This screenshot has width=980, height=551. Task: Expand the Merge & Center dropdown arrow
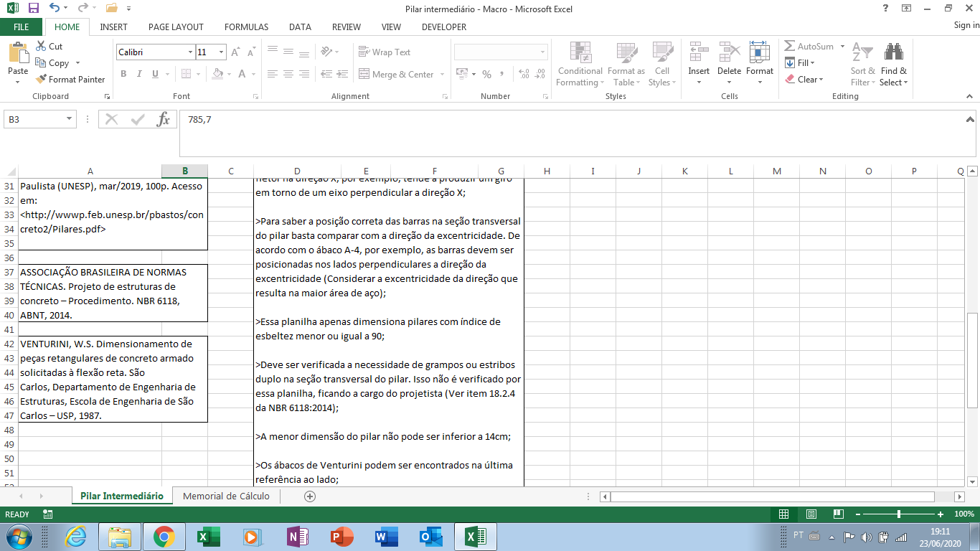(x=442, y=75)
